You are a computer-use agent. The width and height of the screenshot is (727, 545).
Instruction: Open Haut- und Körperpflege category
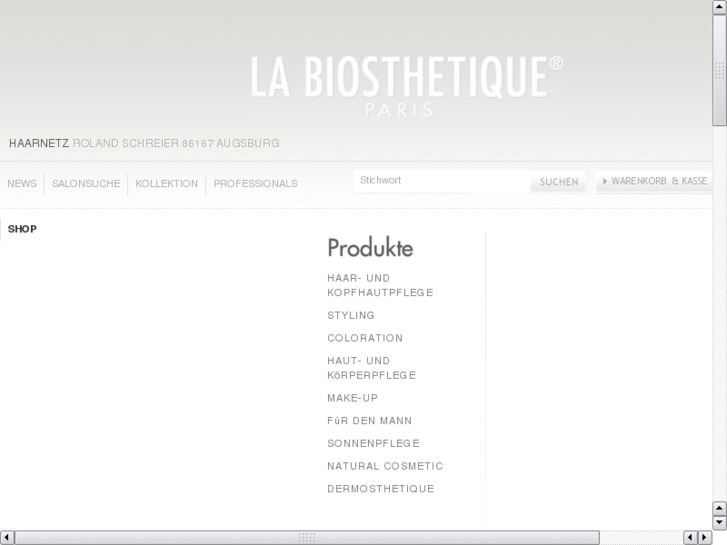point(371,368)
